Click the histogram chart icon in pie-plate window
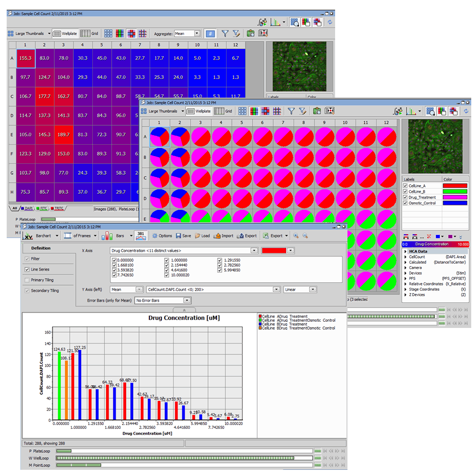Image resolution: width=476 pixels, height=476 pixels. tap(410, 111)
